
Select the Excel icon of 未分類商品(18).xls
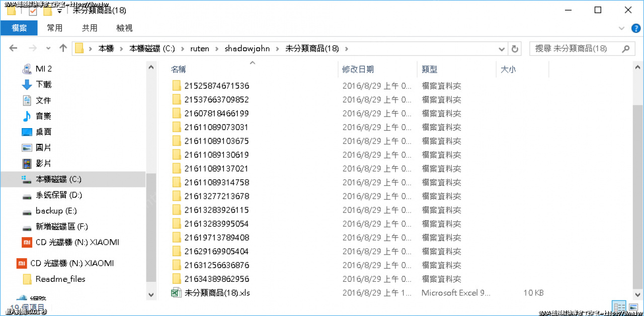click(x=176, y=292)
